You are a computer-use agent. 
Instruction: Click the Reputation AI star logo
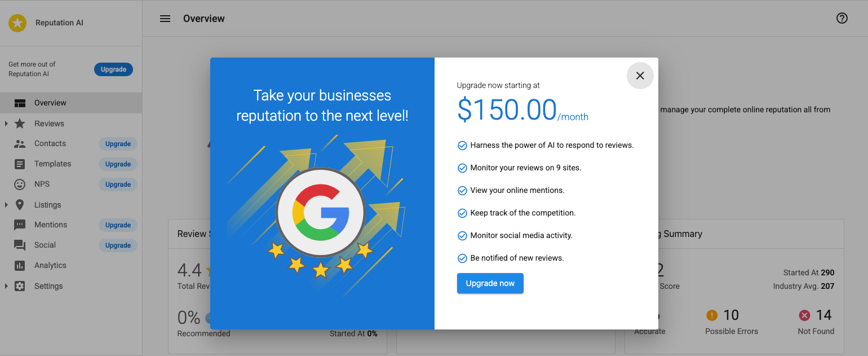click(x=17, y=23)
